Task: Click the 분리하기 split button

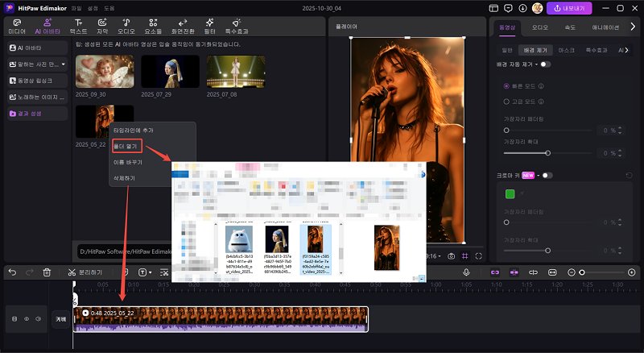Action: [x=83, y=272]
